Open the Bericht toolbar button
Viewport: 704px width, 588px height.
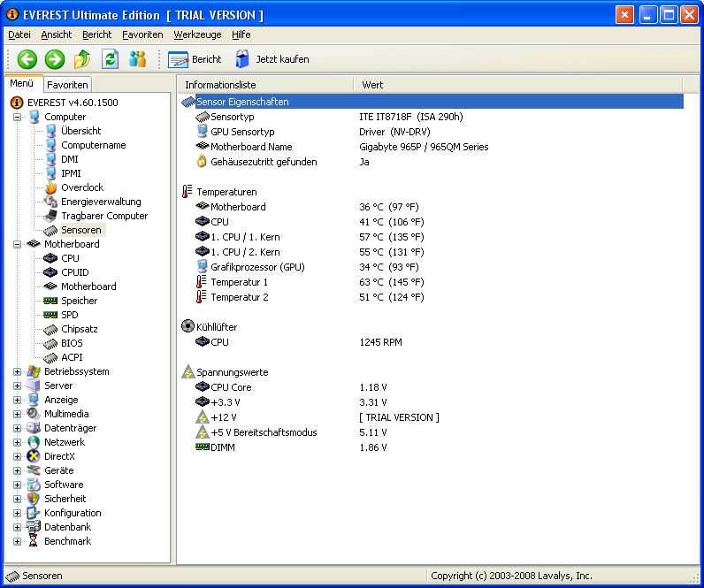click(195, 59)
